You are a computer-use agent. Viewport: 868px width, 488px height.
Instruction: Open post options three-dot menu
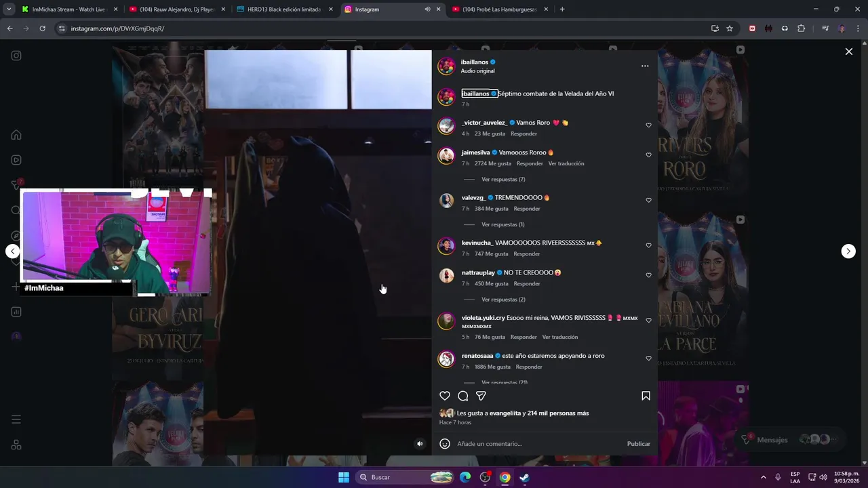pyautogui.click(x=645, y=66)
